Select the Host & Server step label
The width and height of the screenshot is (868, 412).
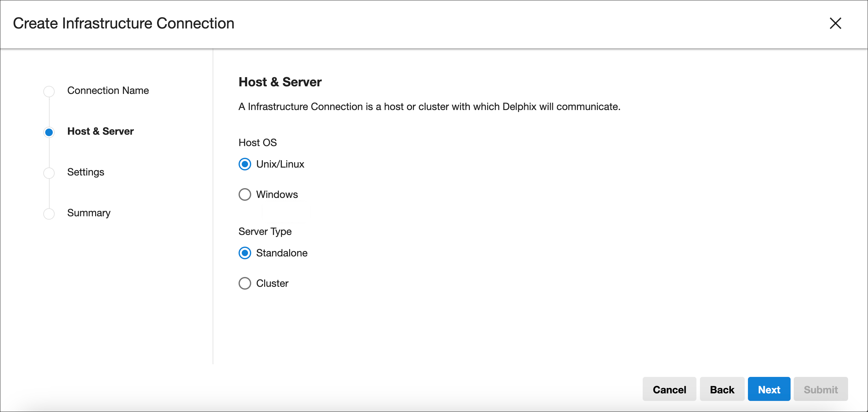tap(100, 131)
